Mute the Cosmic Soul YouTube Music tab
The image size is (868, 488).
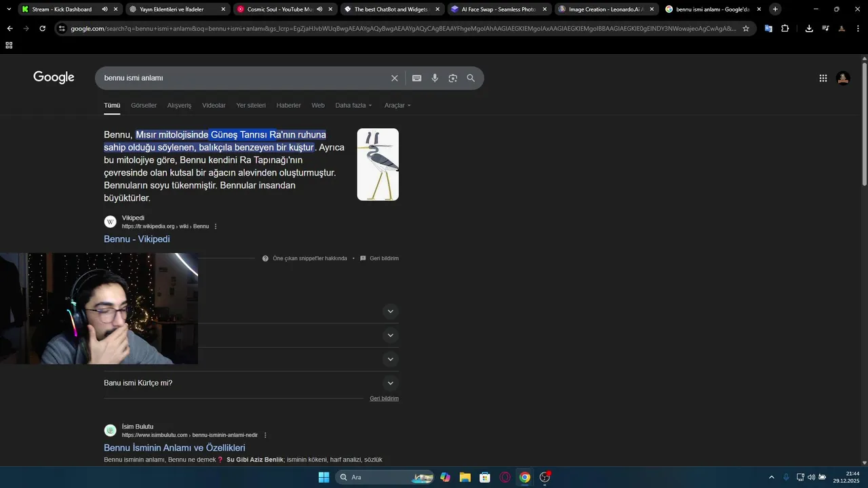(319, 9)
